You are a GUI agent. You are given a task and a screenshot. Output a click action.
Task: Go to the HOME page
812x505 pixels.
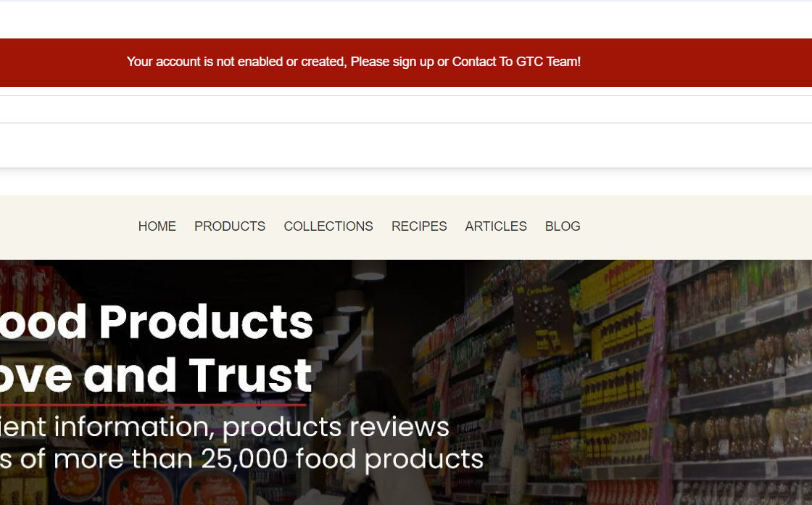pos(157,226)
